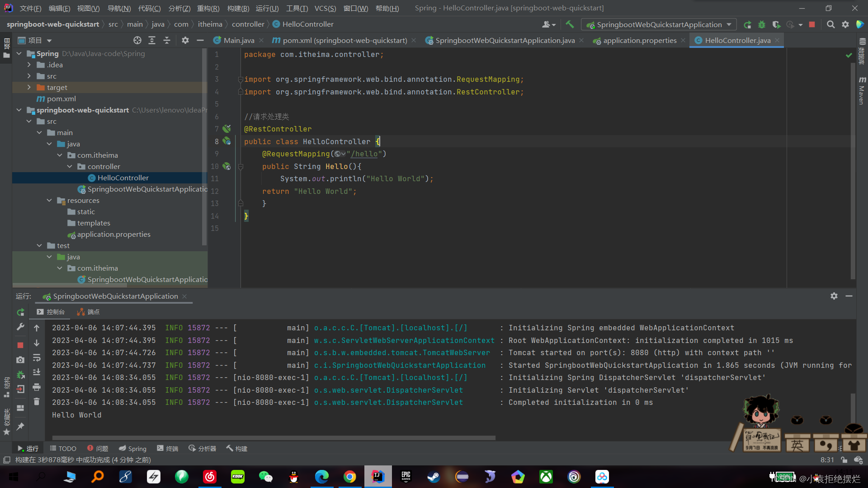
Task: Click the /hello URL mapping link
Action: 364,154
